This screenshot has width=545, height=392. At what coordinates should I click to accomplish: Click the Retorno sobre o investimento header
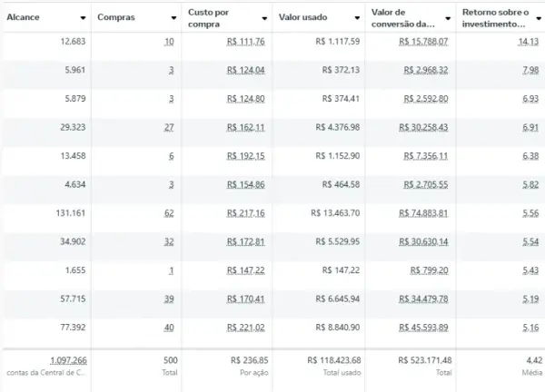(495, 18)
